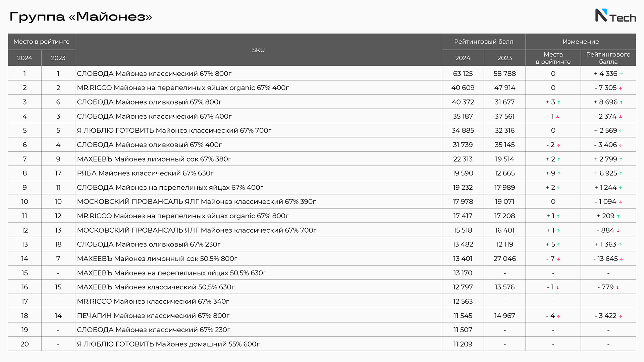Click the 13 170 score cell
Viewport: 644px width, 362px height.
click(x=463, y=273)
